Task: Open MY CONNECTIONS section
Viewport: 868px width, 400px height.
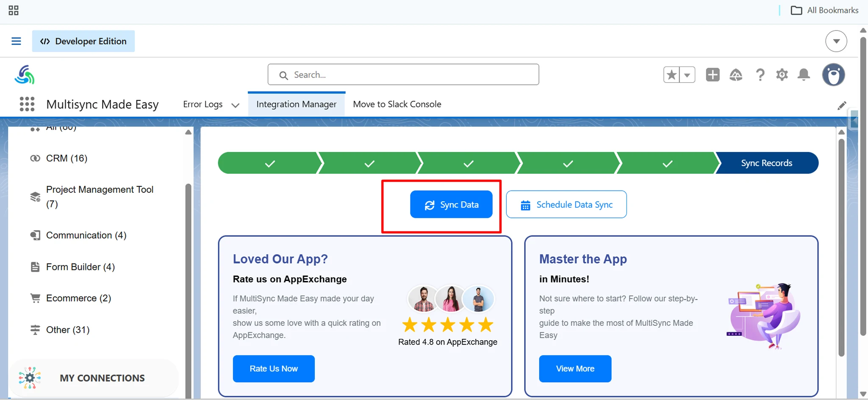Action: [94, 378]
